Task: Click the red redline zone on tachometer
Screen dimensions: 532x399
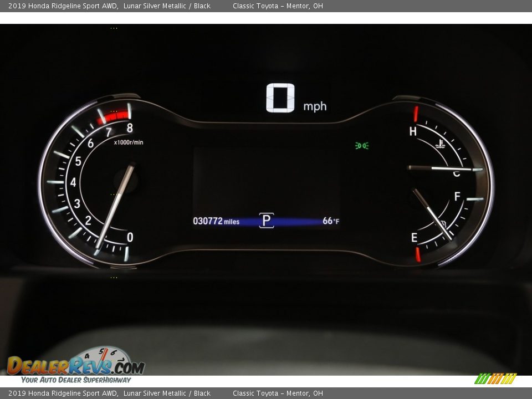Action: click(114, 117)
